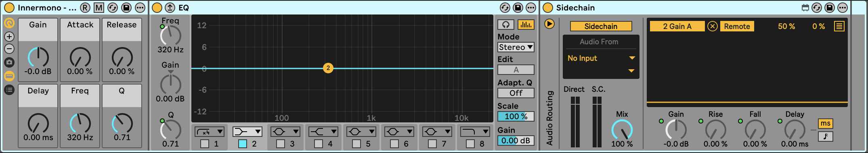Image resolution: width=868 pixels, height=153 pixels.
Task: Enable EQ band 6 checkbox
Action: pos(394,144)
